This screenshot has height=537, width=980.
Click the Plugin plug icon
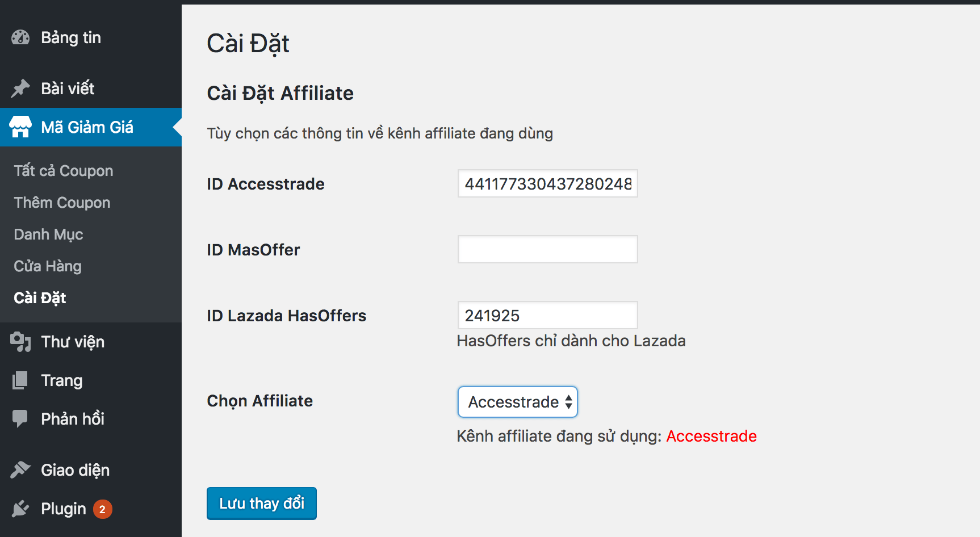pos(20,509)
